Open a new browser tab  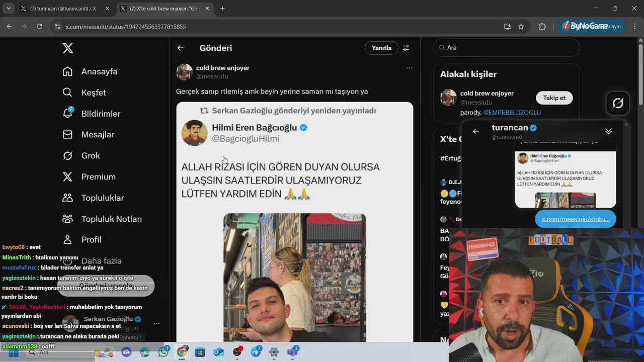(x=222, y=9)
